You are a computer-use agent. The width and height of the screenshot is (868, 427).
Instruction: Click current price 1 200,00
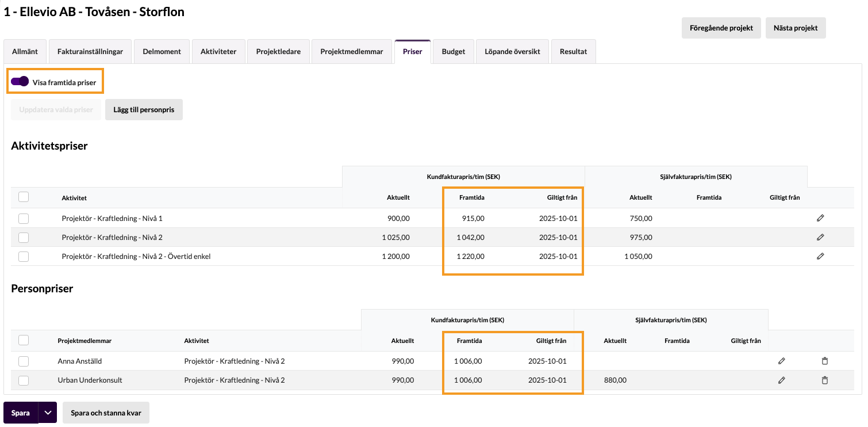[396, 256]
